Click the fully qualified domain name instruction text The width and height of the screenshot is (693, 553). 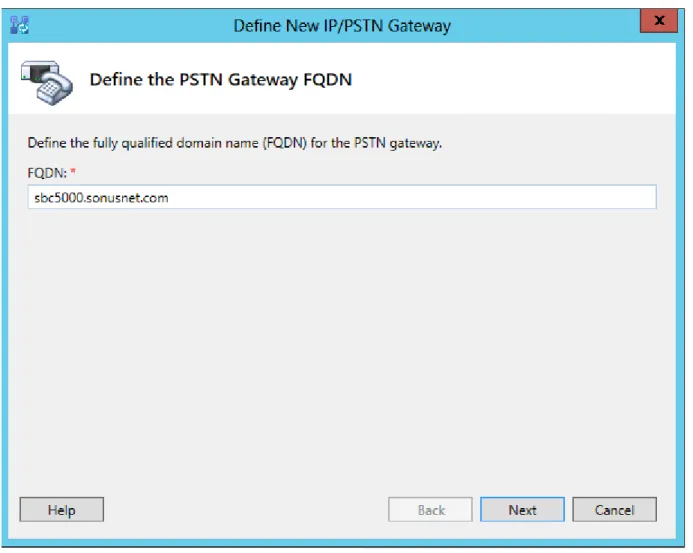[x=235, y=143]
